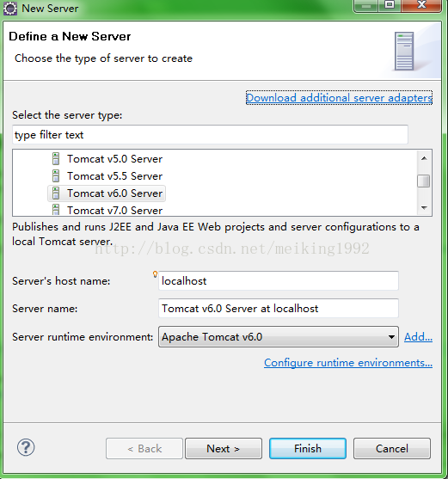Open Server runtime environment dropdown

pos(279,337)
